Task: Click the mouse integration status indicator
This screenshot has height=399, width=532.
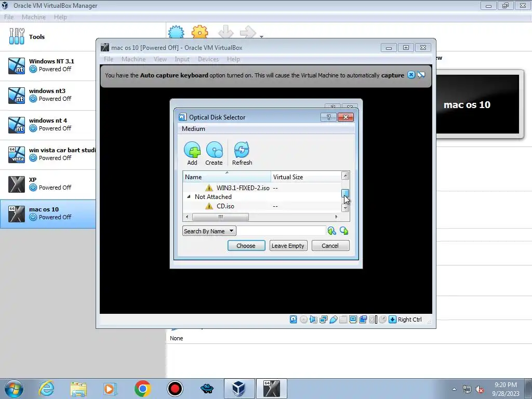Action: [x=383, y=320]
